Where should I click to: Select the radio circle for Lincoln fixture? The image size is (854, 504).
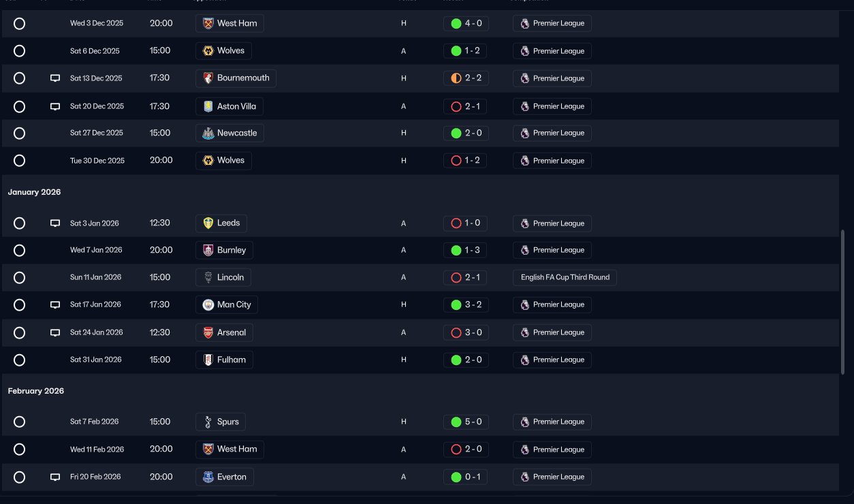(x=19, y=277)
